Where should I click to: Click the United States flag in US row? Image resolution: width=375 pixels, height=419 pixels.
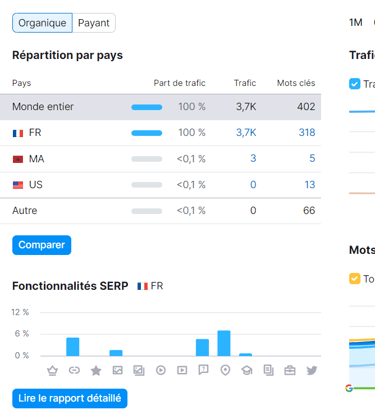18,185
